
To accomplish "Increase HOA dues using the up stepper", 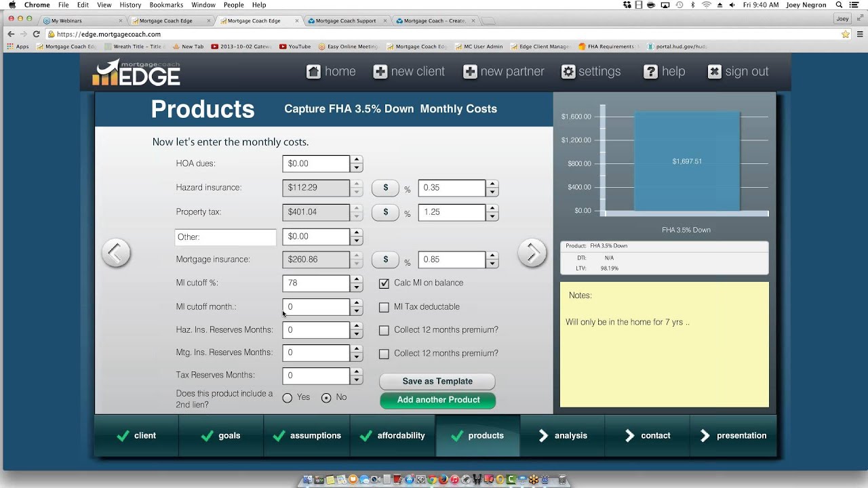I will (355, 160).
